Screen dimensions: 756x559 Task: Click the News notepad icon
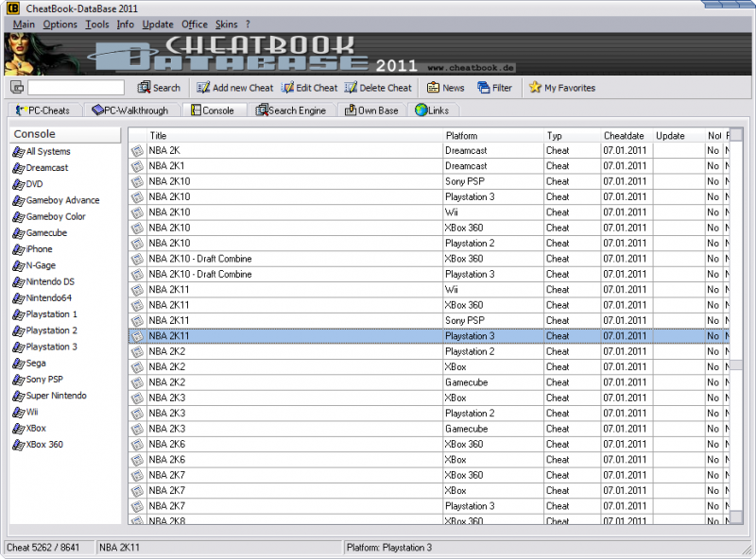(x=433, y=87)
